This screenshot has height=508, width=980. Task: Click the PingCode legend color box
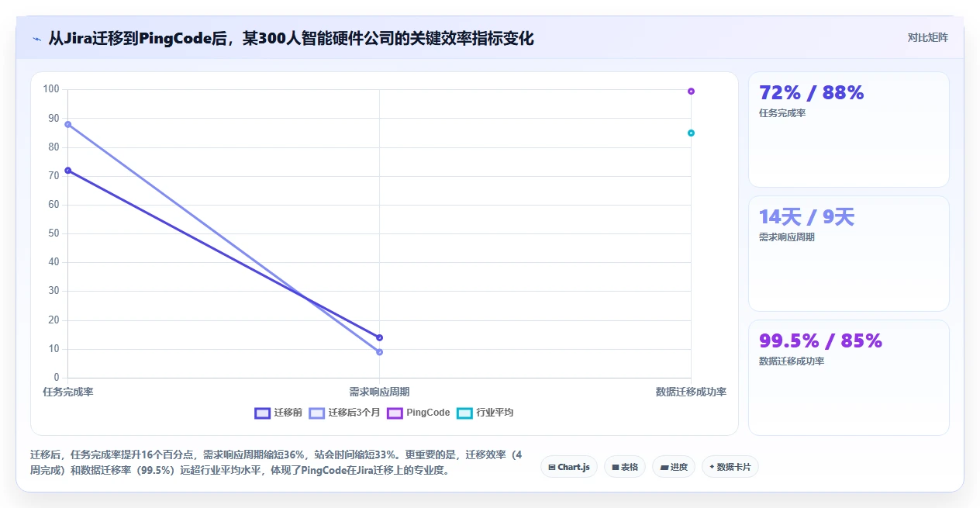395,413
